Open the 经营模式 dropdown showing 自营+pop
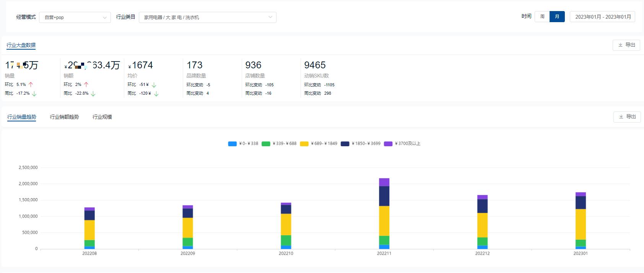This screenshot has height=273, width=644. (75, 18)
